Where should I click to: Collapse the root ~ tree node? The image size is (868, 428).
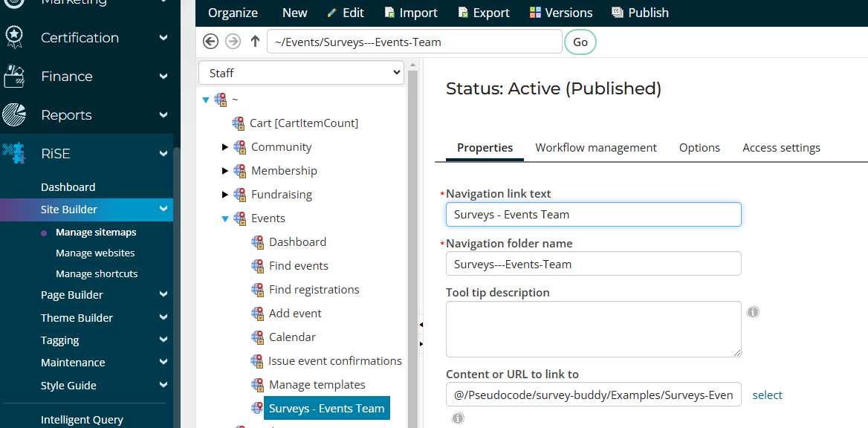point(206,100)
